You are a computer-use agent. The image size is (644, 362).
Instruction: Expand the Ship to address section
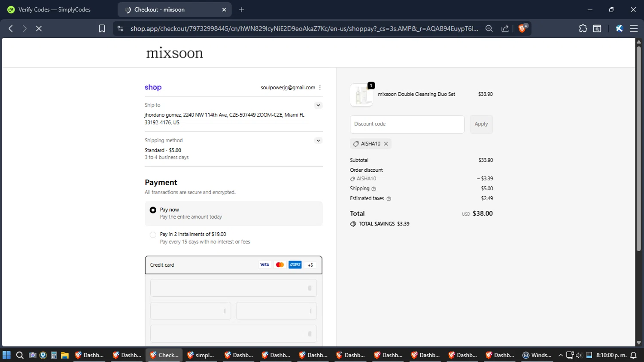(x=318, y=105)
